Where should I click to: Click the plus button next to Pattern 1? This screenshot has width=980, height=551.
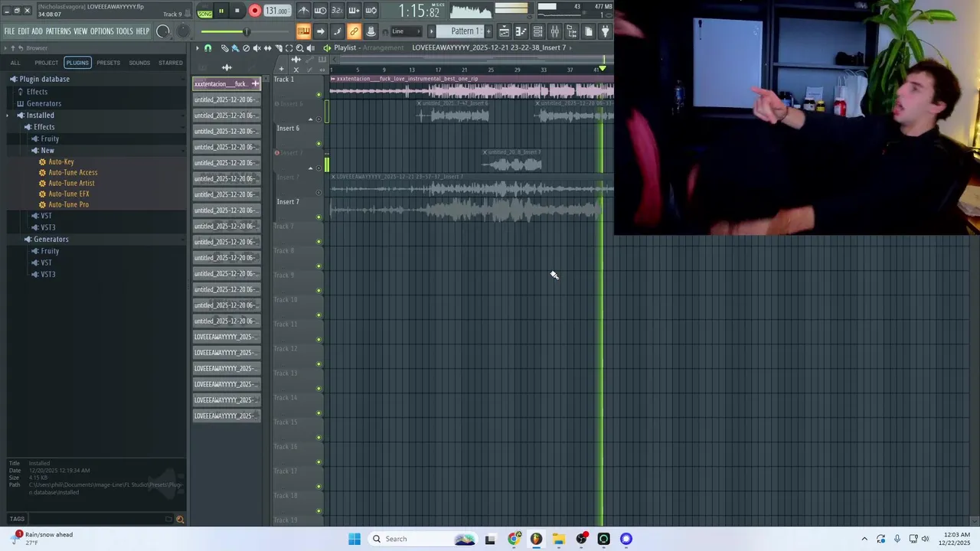488,31
